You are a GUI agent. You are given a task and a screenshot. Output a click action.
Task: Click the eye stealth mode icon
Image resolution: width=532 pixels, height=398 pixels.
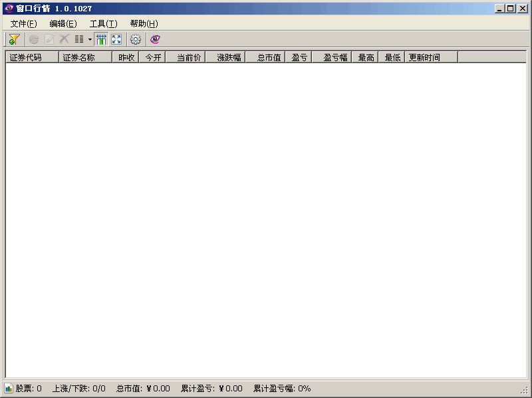click(154, 39)
